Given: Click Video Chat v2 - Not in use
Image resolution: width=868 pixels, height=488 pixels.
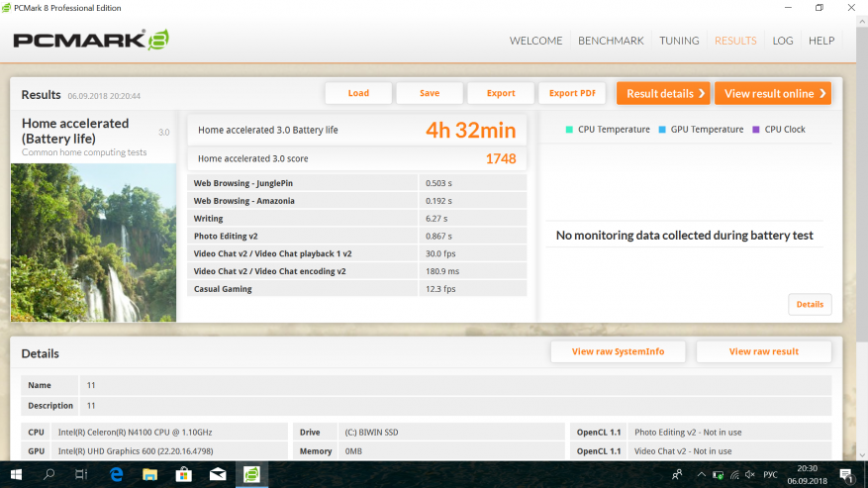Looking at the screenshot, I should click(x=683, y=451).
